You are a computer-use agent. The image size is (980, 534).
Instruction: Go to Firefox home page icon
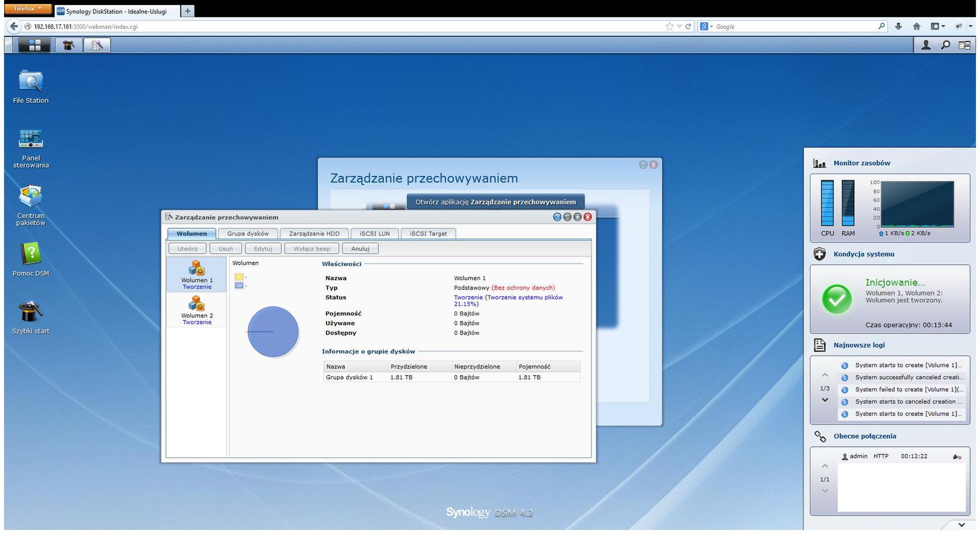click(x=917, y=26)
